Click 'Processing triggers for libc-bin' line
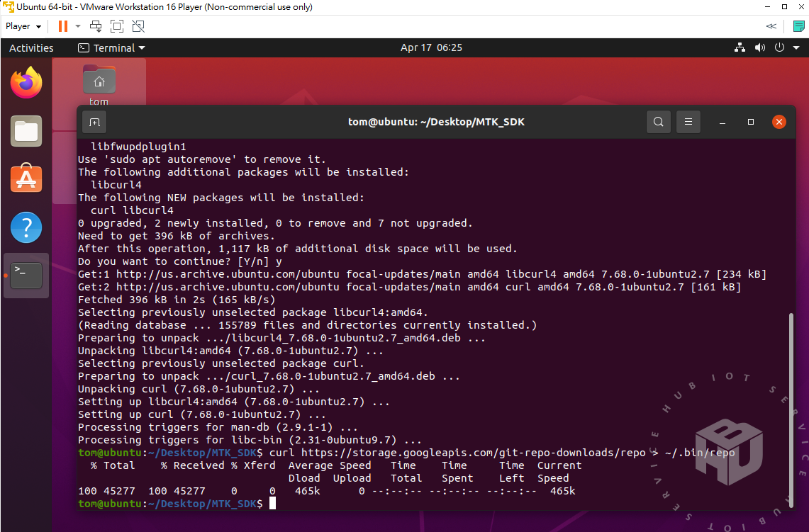This screenshot has width=809, height=532. [x=250, y=440]
